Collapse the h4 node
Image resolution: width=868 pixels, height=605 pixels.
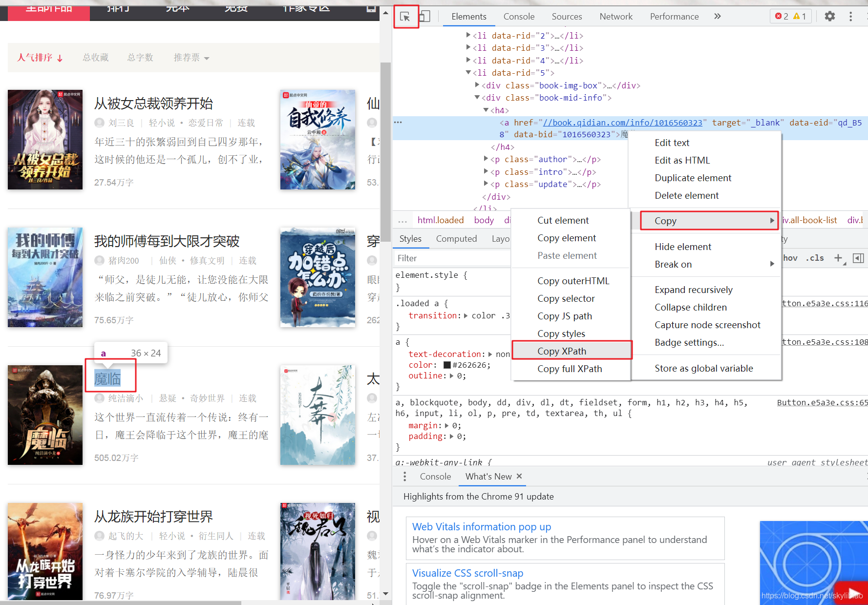coord(486,110)
